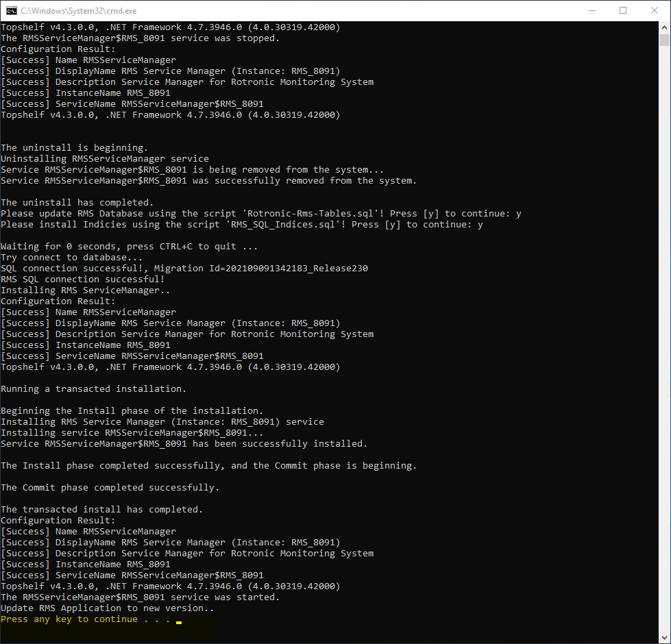Click the 'Migration Id=202109091342183_Release230' line
The height and width of the screenshot is (644, 671).
click(x=184, y=269)
